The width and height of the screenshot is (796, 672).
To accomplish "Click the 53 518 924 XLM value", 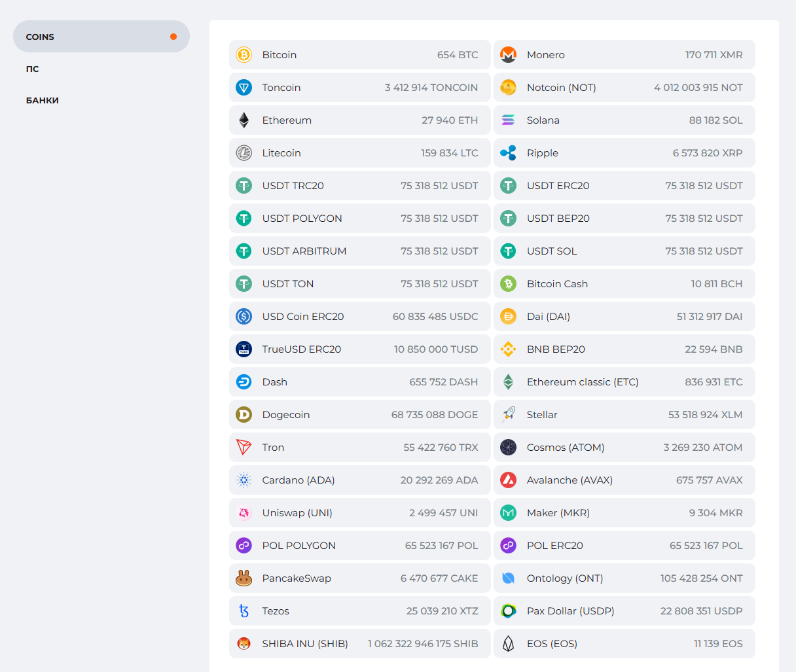I will pos(706,415).
